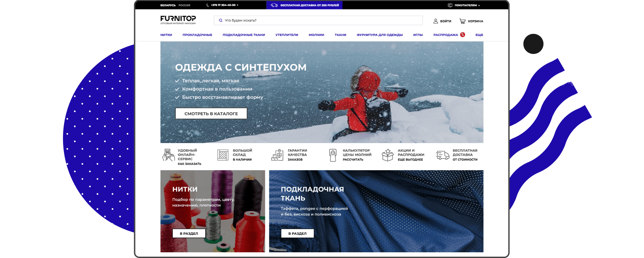The height and width of the screenshot is (258, 644).
Task: Click the zipper price calculator icon
Action: point(333,155)
